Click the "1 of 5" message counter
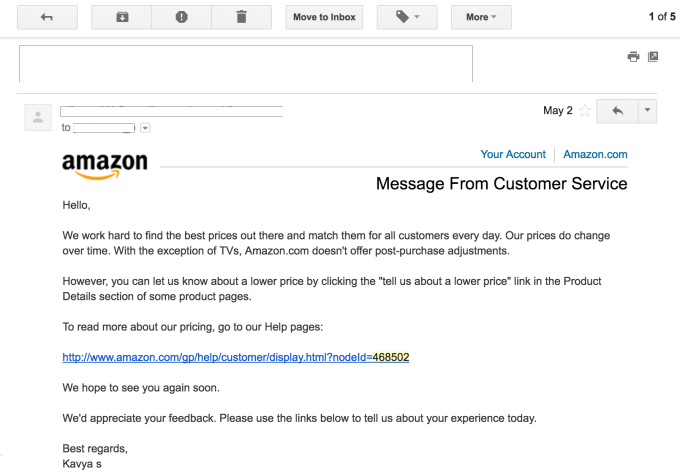 (662, 17)
